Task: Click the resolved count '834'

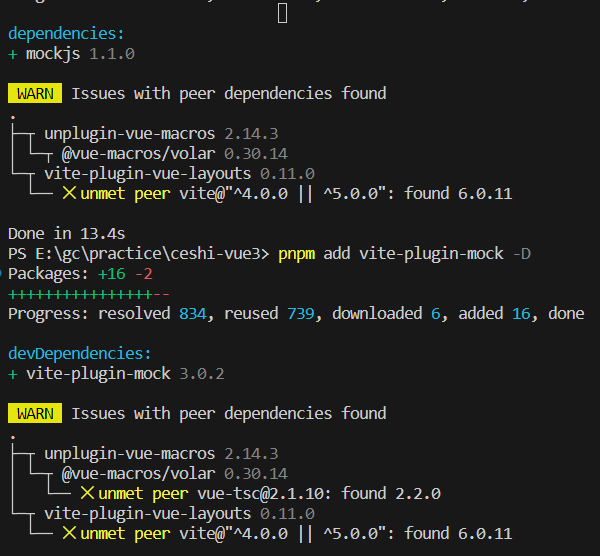Action: pos(195,314)
